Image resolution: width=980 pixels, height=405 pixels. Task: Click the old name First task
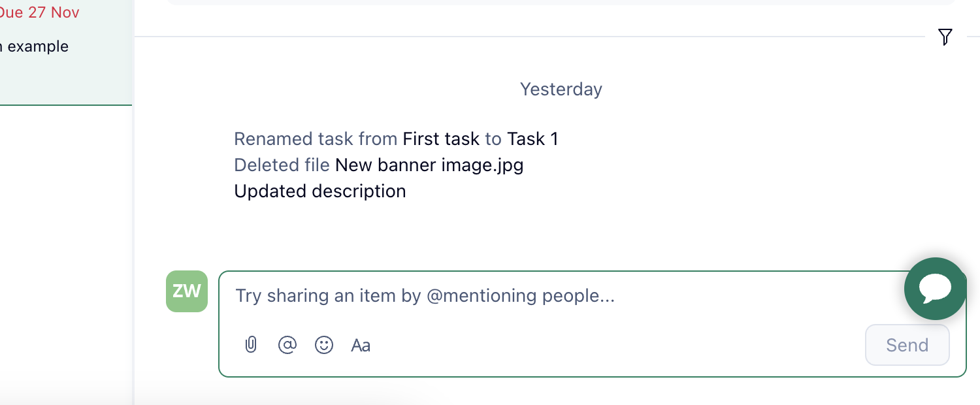(441, 138)
